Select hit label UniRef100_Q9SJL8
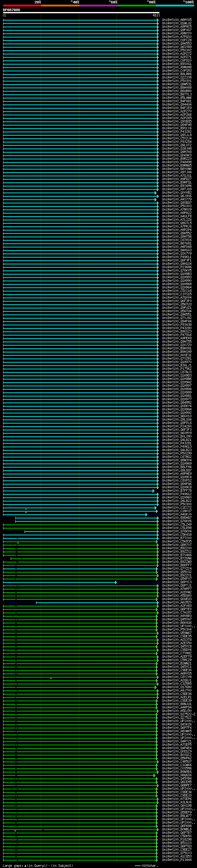 (177, 135)
